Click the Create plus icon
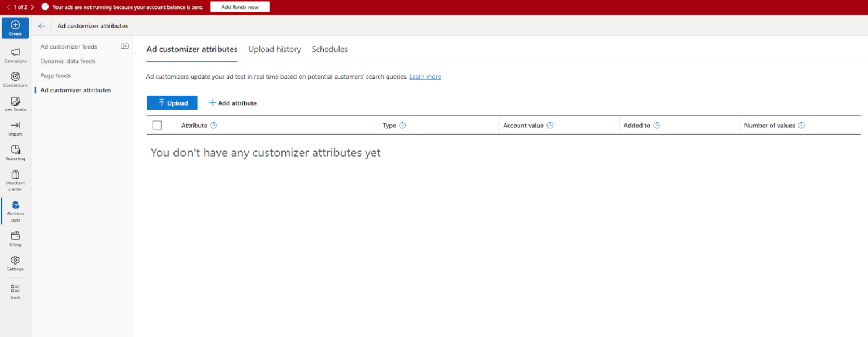This screenshot has height=337, width=868. 15,25
